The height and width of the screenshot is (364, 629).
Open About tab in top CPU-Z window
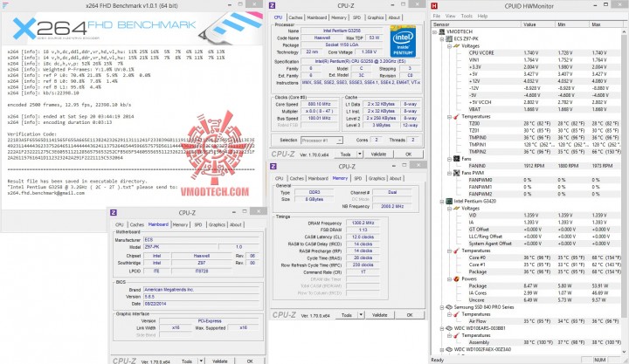click(x=394, y=17)
